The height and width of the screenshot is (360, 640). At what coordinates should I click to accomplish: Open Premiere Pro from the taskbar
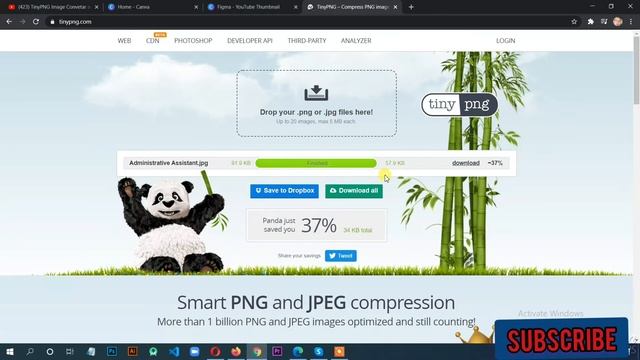[277, 351]
